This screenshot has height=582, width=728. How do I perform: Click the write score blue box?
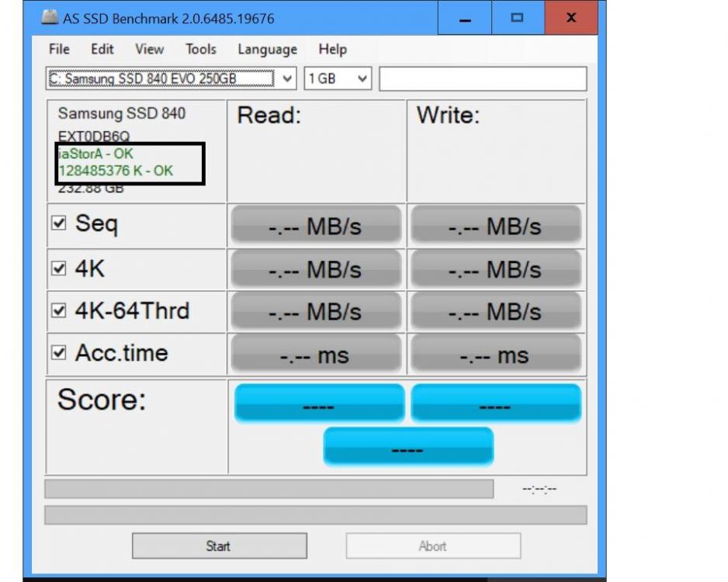tap(496, 403)
